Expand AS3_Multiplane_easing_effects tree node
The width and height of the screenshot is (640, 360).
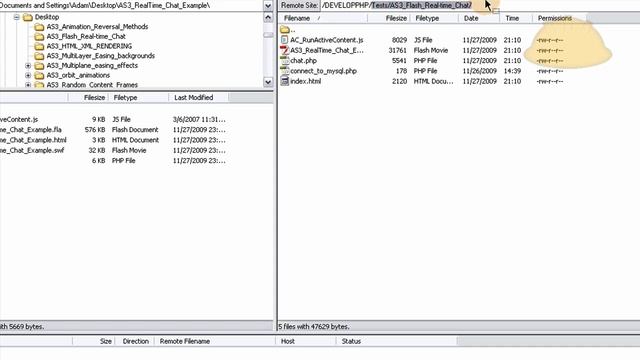28,66
